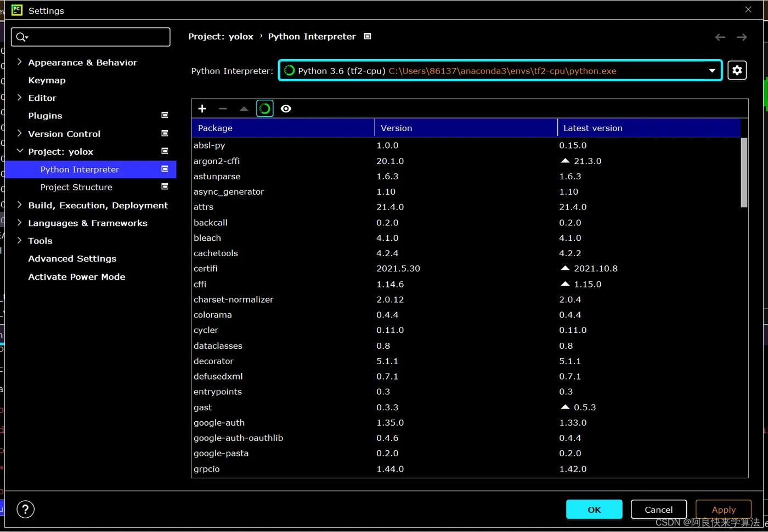Expand Build, Execution, Deployment section
Screen dimensions: 768x532
(x=20, y=205)
